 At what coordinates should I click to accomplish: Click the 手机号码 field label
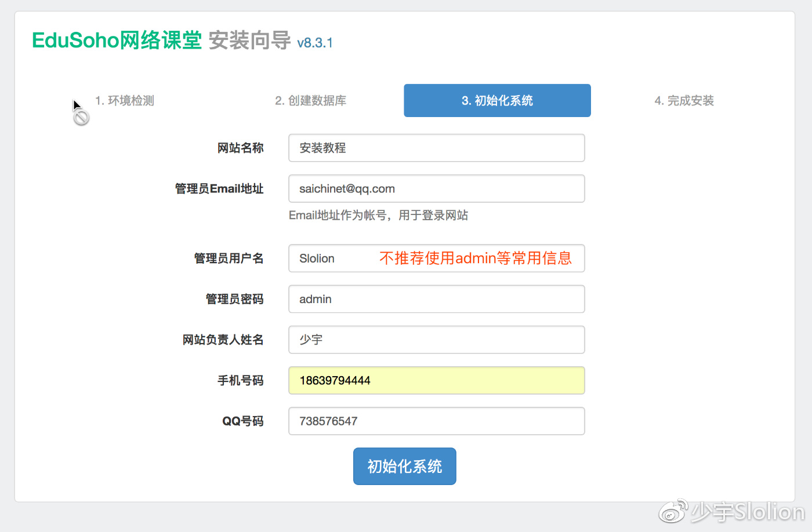241,380
